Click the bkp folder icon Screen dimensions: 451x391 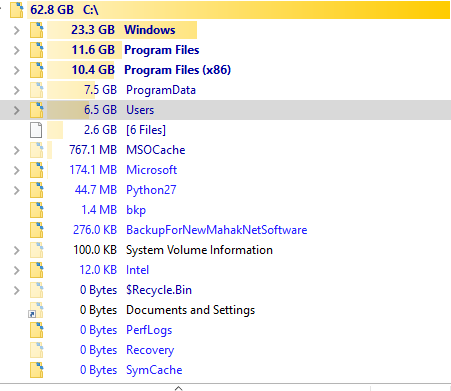[x=37, y=210]
